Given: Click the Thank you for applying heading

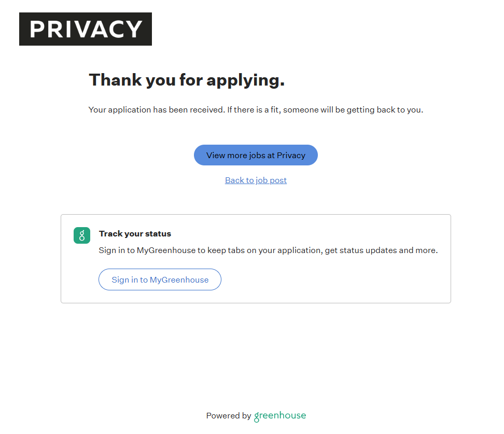Looking at the screenshot, I should (x=187, y=80).
